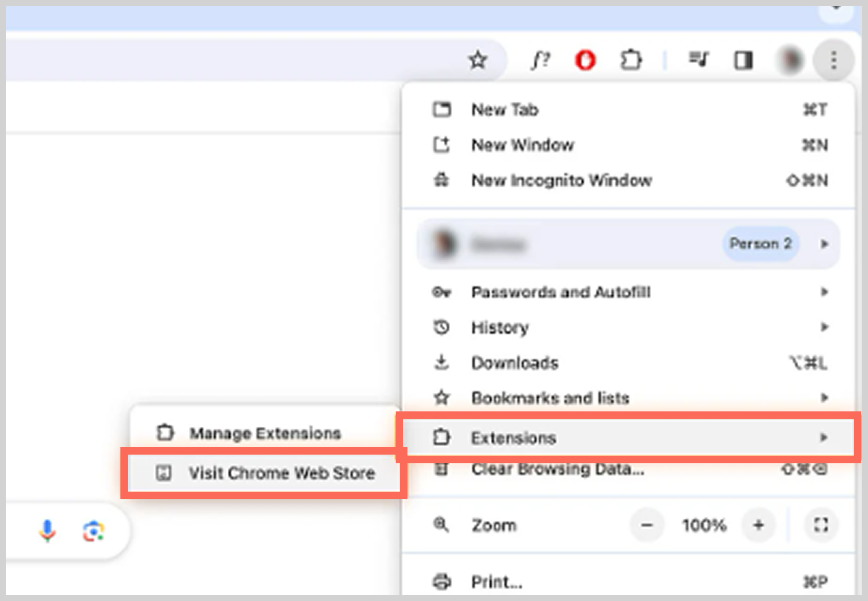Open the Person 2 profile row
The width and height of the screenshot is (868, 601).
point(628,244)
